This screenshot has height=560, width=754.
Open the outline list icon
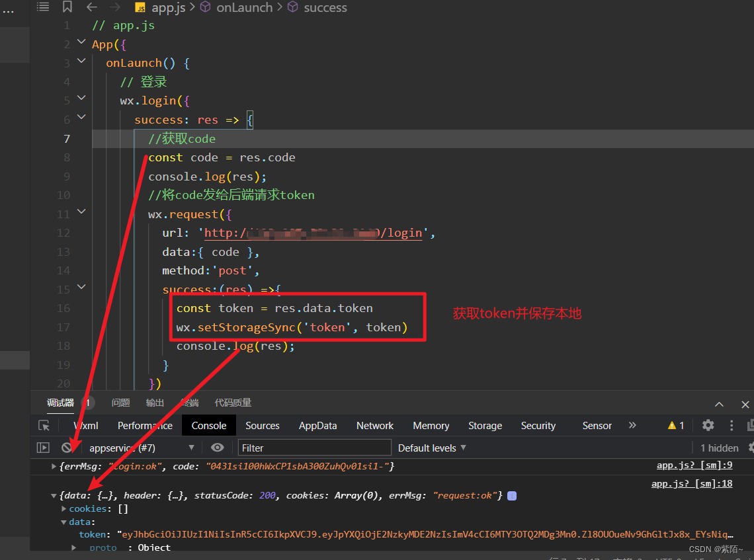tap(43, 7)
